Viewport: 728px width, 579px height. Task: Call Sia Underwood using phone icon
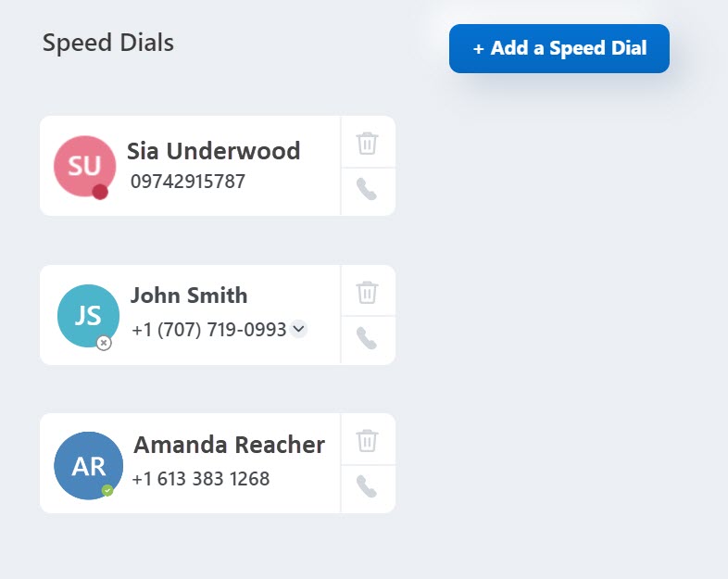368,190
